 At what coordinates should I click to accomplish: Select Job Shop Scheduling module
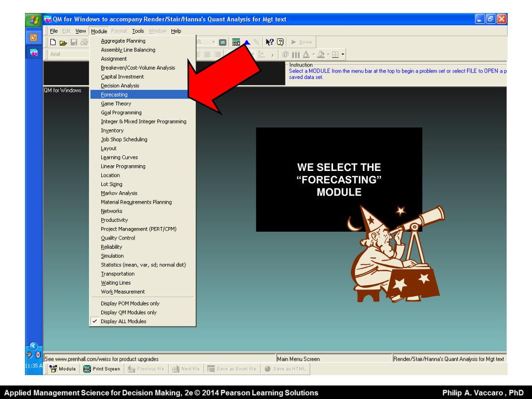click(124, 139)
